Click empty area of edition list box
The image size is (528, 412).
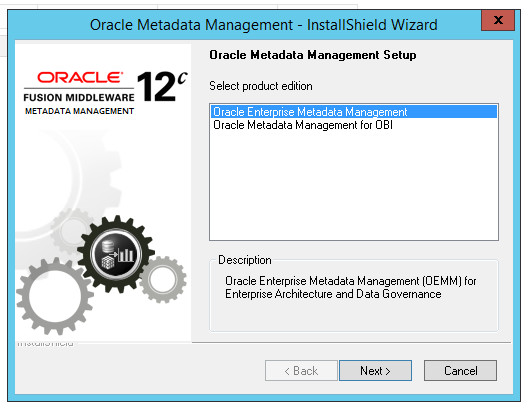coord(354,185)
